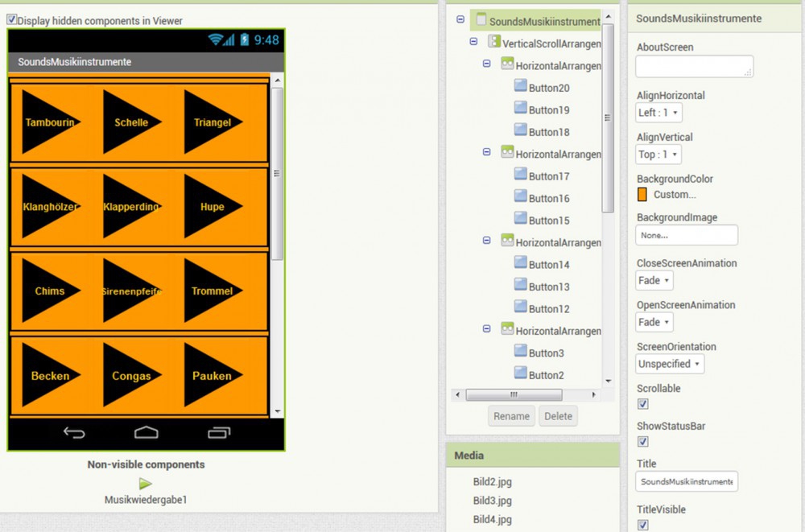
Task: Click the Title text input field
Action: pyautogui.click(x=686, y=481)
